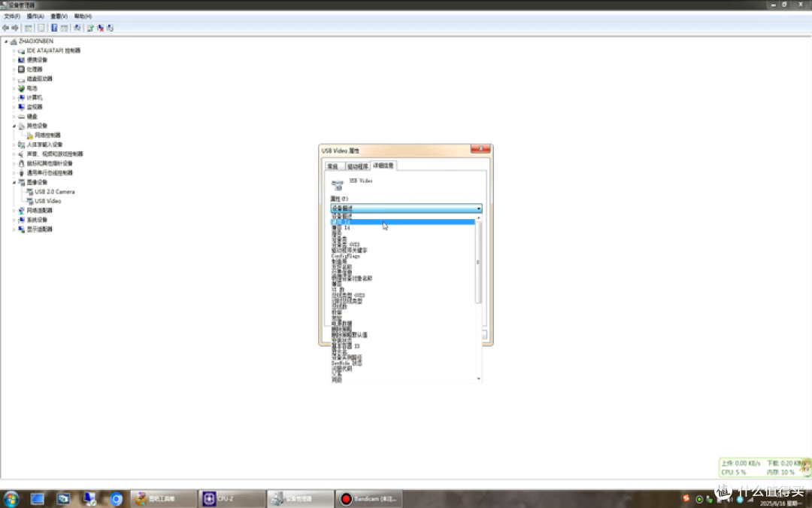Collapse the ZHAOXINBEN root node
Screen dimensions: 812x508
[x=6, y=41]
